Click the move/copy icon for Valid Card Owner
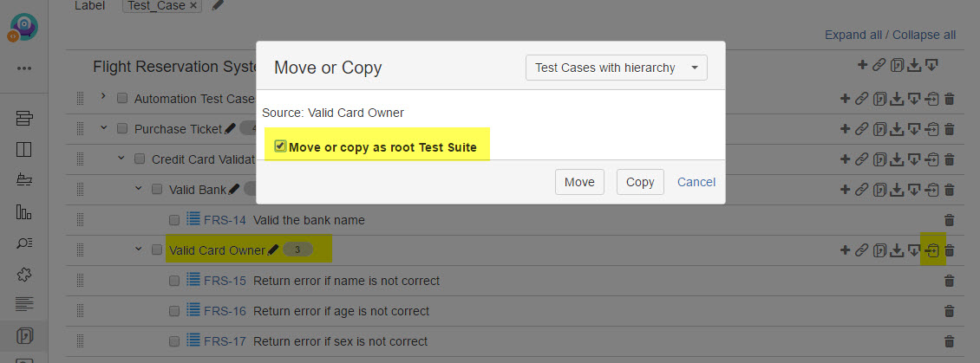Screen dimensions: 980x363 932,250
